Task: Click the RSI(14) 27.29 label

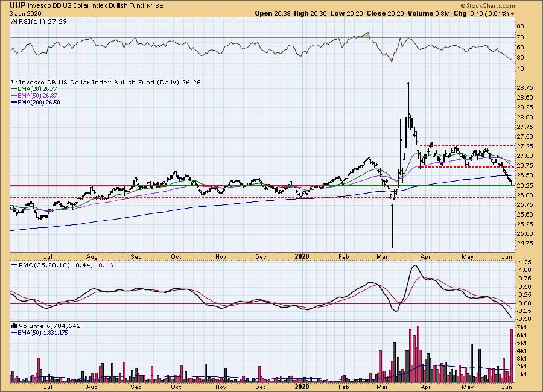Action: pos(43,22)
